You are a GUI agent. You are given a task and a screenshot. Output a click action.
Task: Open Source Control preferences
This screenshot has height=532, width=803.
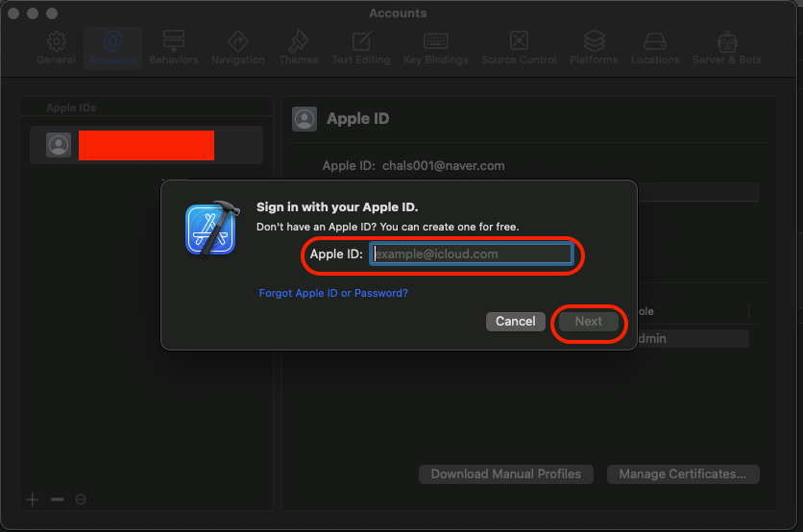tap(519, 48)
